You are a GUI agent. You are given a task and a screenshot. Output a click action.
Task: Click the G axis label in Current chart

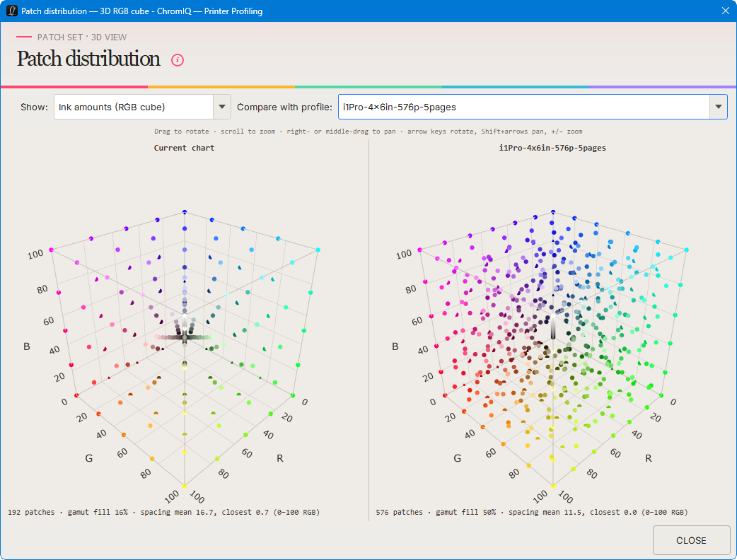89,458
